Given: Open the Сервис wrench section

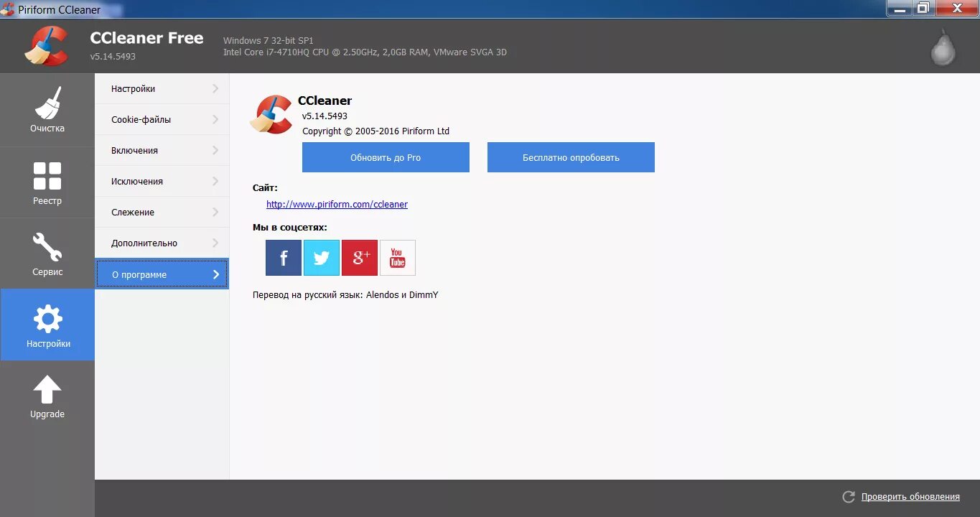Looking at the screenshot, I should pyautogui.click(x=47, y=253).
